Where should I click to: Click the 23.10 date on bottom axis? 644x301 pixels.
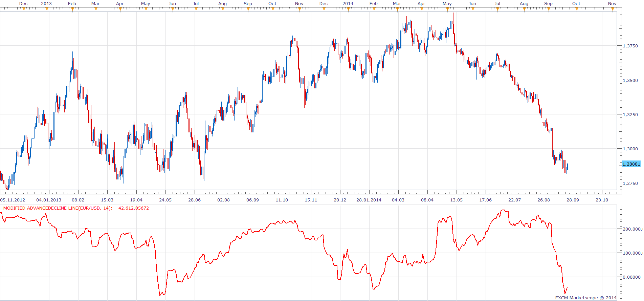tap(602, 200)
